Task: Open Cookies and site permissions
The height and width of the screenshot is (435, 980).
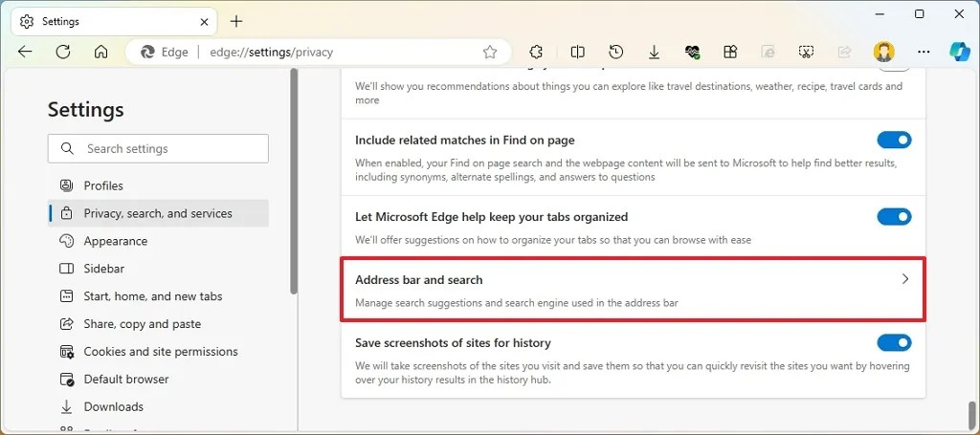Action: coord(158,352)
